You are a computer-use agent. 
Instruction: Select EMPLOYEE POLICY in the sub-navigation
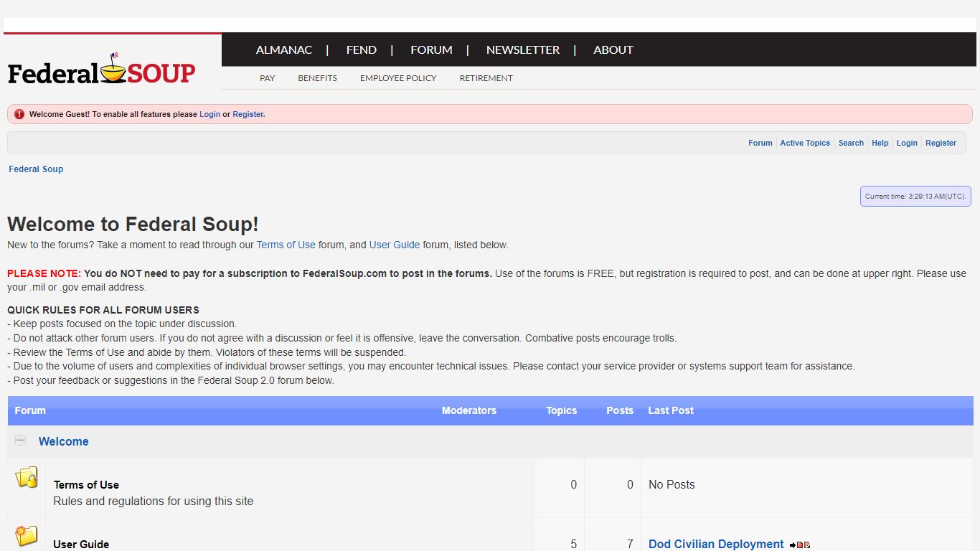(x=398, y=78)
